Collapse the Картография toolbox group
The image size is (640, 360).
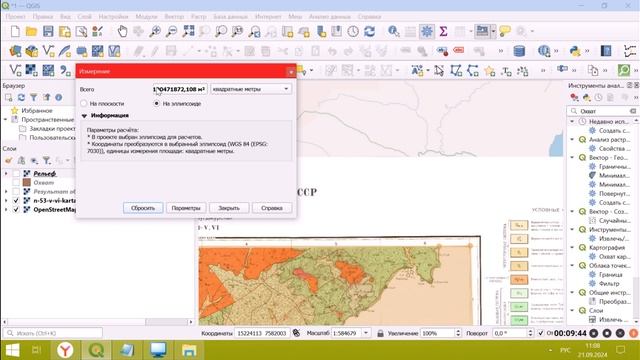pos(572,248)
